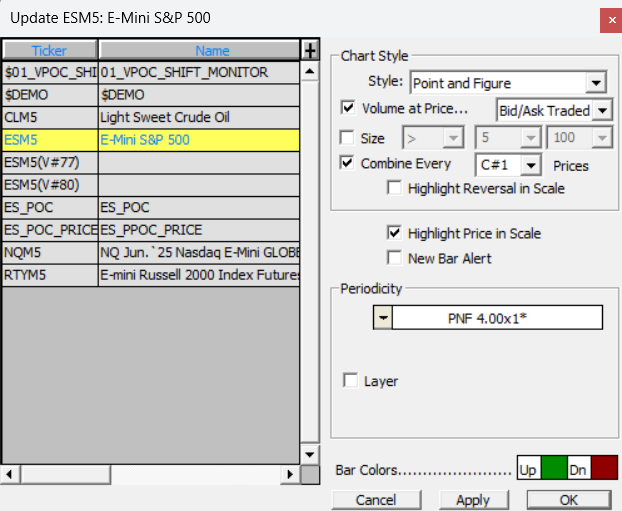Toggle the Volume at Price checkbox
The image size is (622, 511).
(348, 108)
